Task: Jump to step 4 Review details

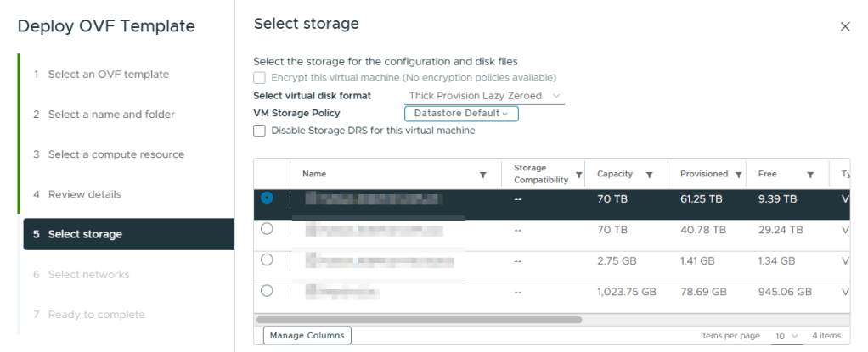Action: [84, 194]
